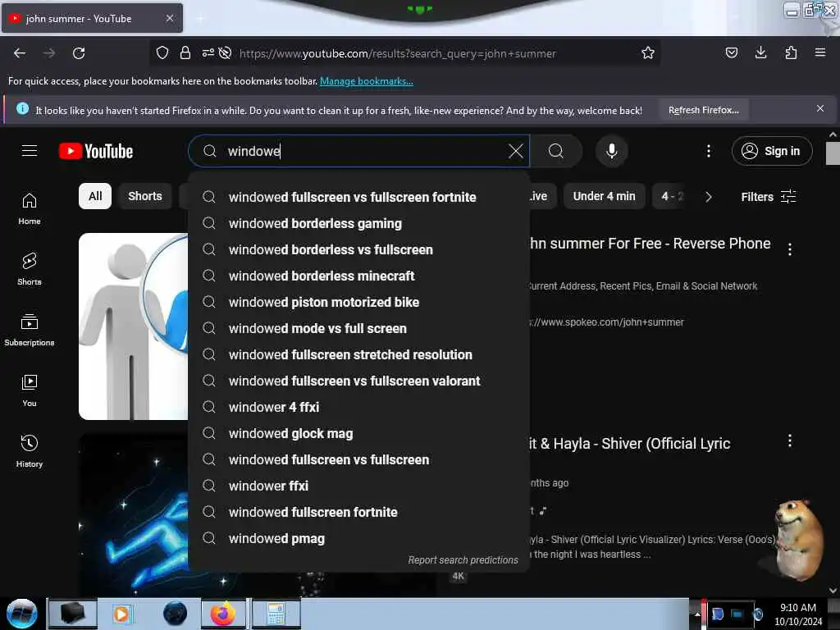This screenshot has width=840, height=630.
Task: Pick suggestion windowed borderless minecraft
Action: (x=359, y=276)
